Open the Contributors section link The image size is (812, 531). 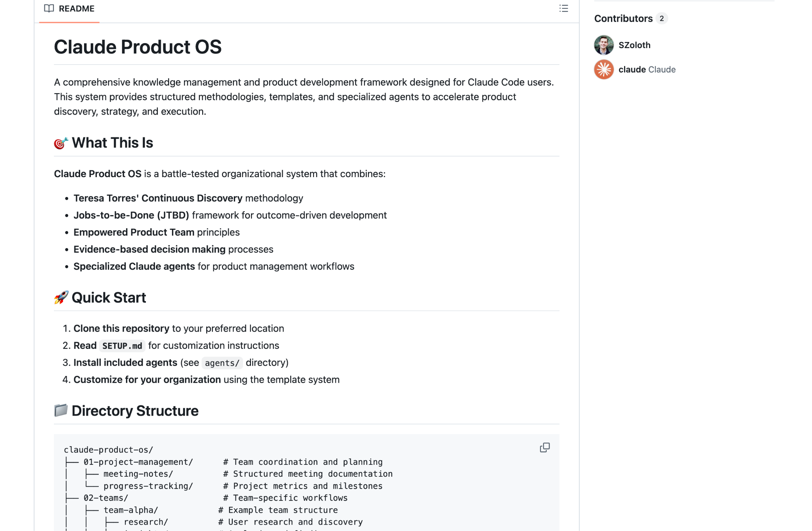623,18
